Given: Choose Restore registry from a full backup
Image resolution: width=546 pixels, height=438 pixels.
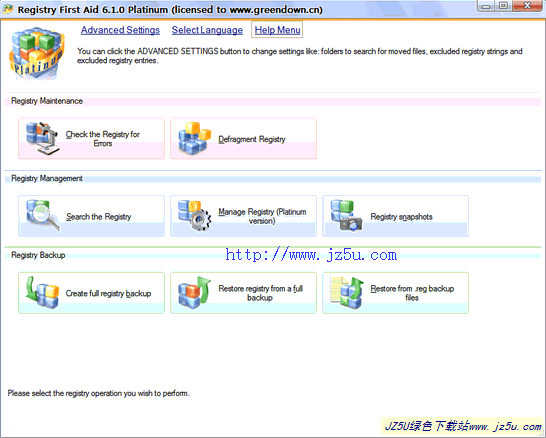Looking at the screenshot, I should 243,293.
